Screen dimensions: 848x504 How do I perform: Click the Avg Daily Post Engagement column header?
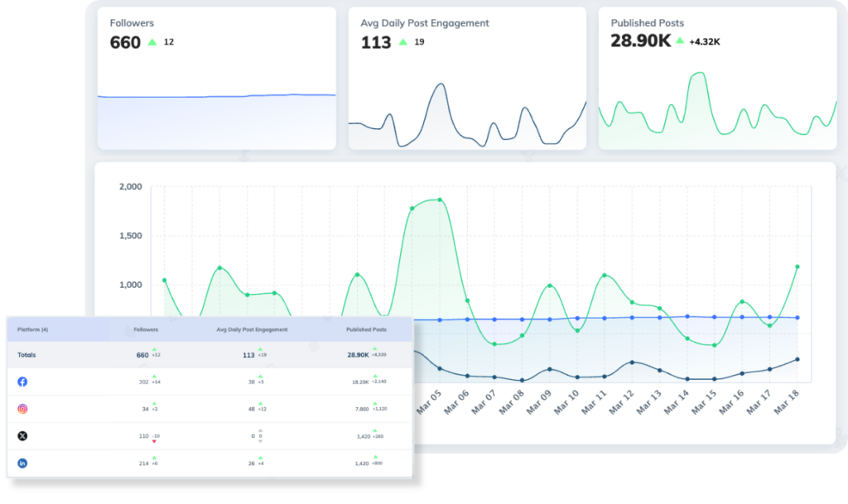(x=252, y=329)
